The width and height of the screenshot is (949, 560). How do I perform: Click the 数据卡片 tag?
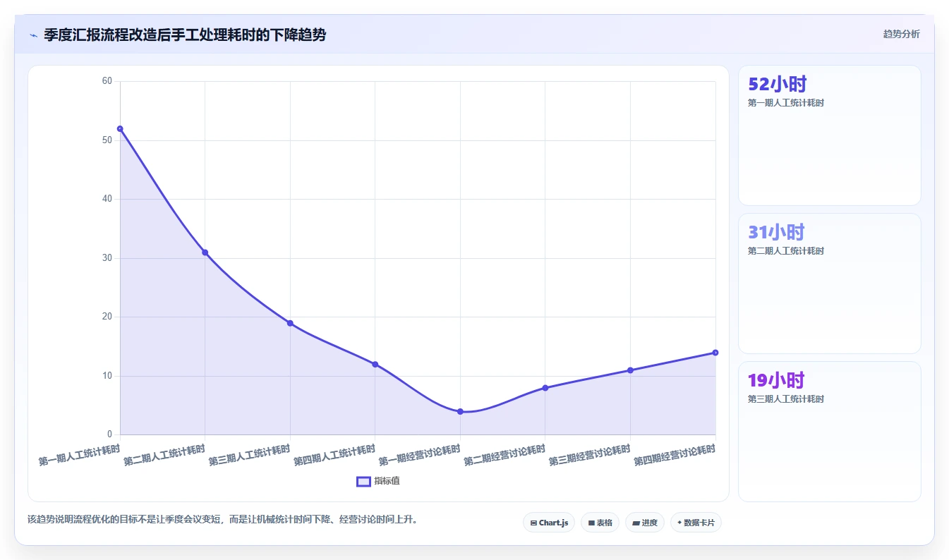click(x=696, y=523)
